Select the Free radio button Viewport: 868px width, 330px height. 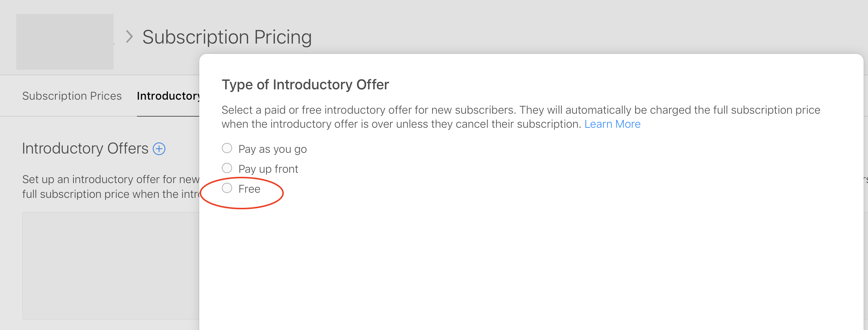point(227,188)
